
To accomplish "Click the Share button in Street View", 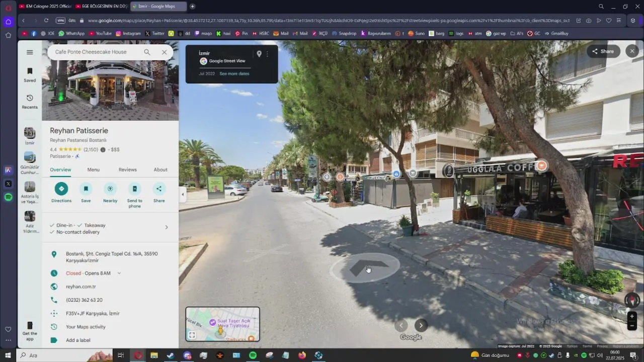I will (x=603, y=51).
